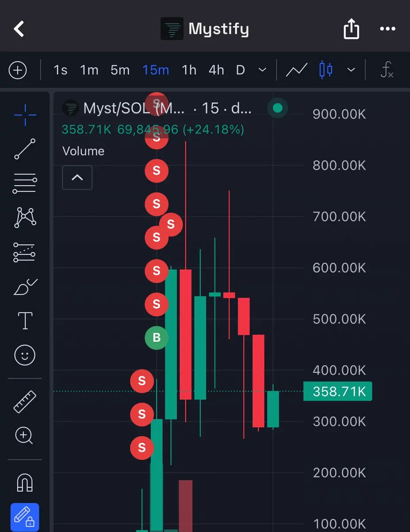This screenshot has width=410, height=532.
Task: Tap the Mystify token logo
Action: click(x=172, y=29)
